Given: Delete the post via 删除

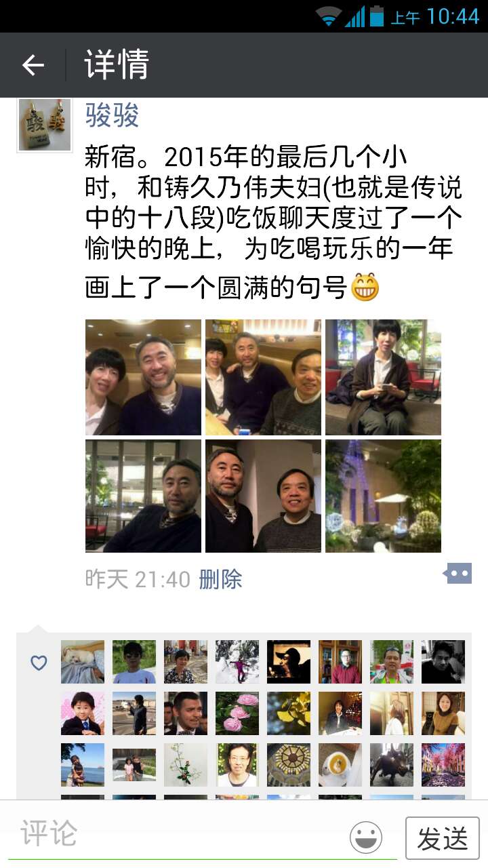Looking at the screenshot, I should coord(220,579).
